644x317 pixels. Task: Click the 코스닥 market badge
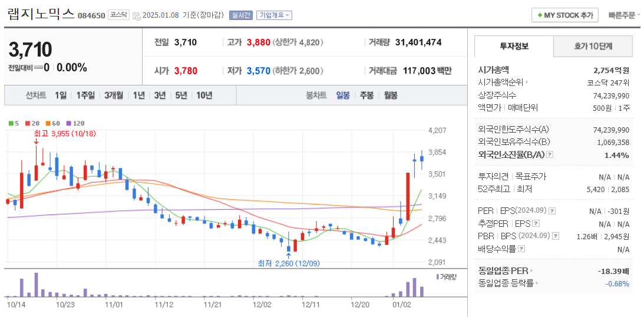(119, 15)
